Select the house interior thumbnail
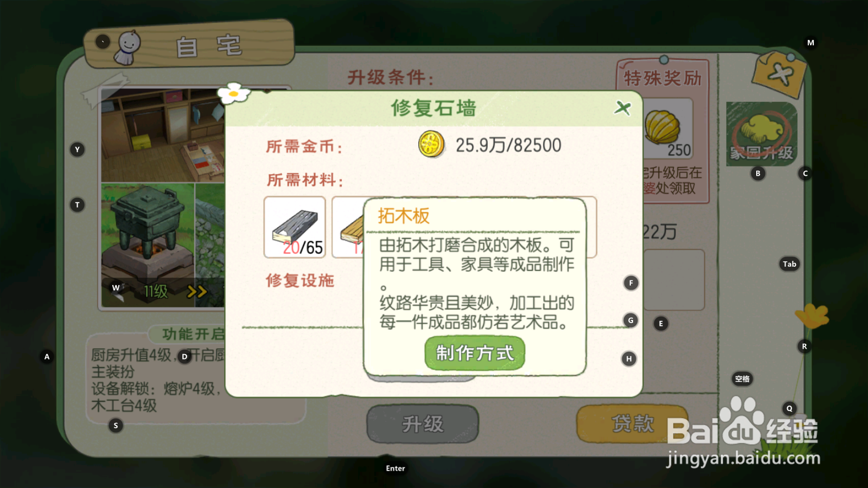868x488 pixels. 163,136
